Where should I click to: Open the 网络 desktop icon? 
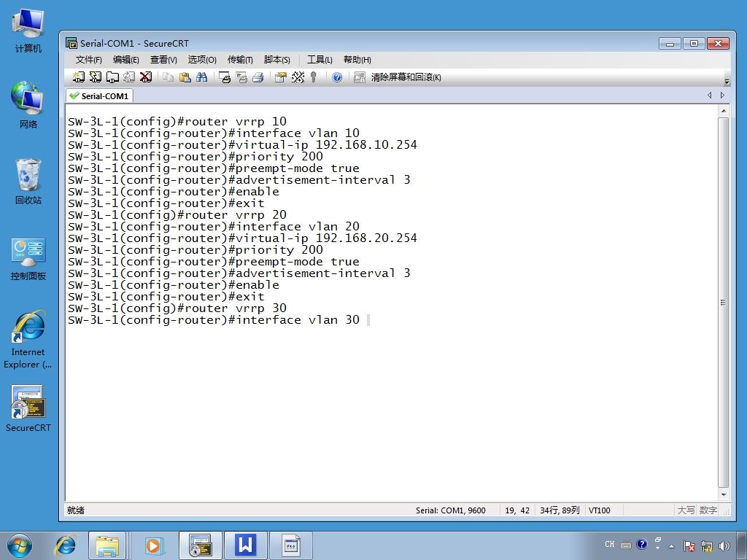click(28, 105)
